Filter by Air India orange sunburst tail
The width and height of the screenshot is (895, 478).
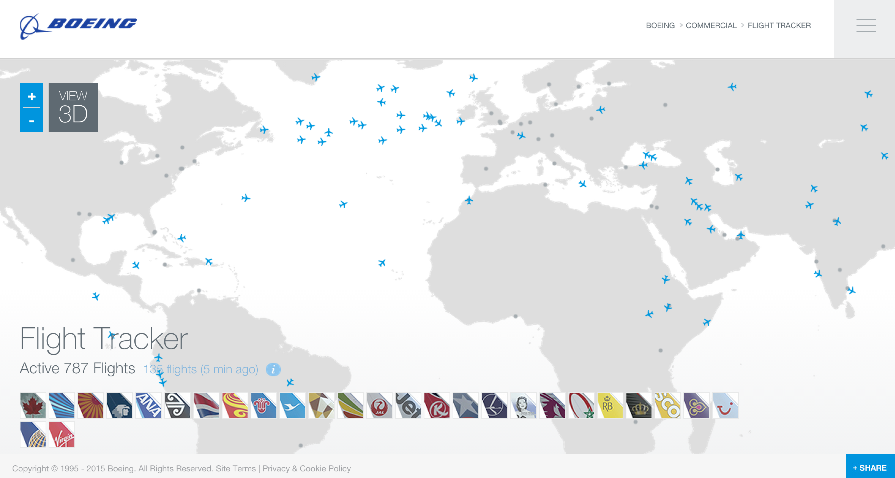coord(90,405)
